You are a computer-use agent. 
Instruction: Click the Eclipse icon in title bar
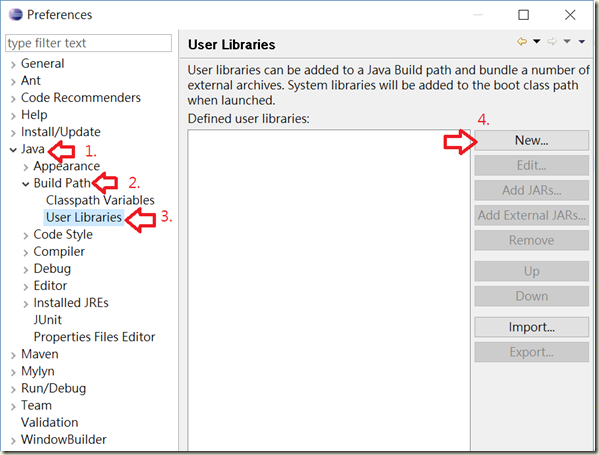16,15
